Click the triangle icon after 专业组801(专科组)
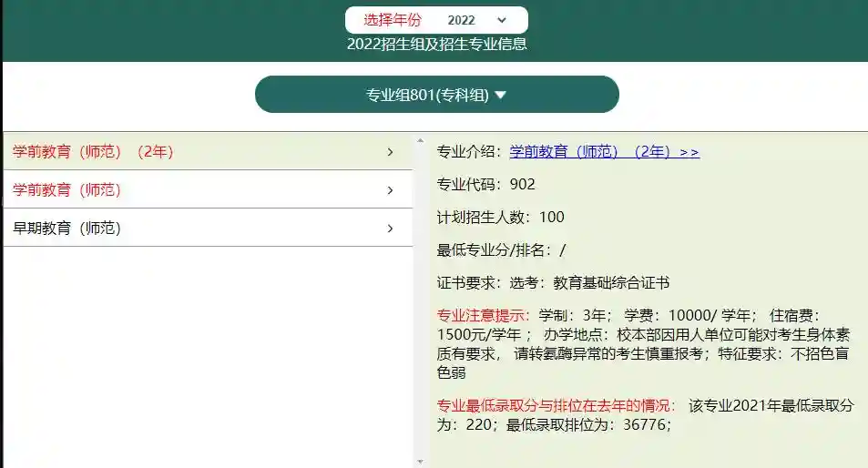Viewport: 868px width, 468px height. coord(500,95)
